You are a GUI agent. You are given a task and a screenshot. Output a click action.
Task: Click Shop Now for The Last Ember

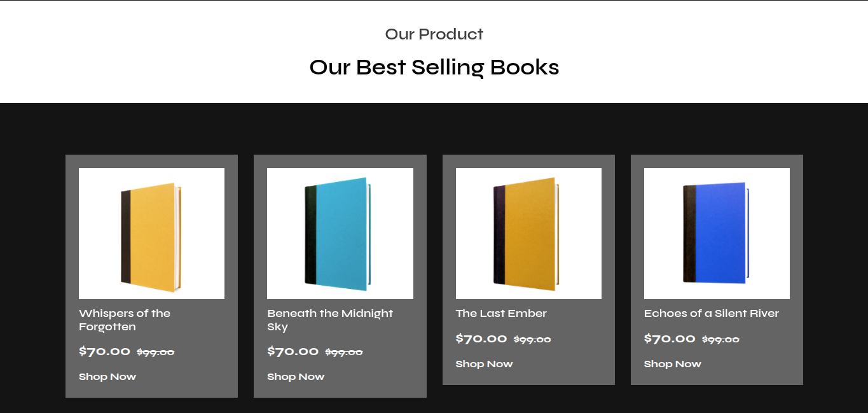pyautogui.click(x=484, y=364)
